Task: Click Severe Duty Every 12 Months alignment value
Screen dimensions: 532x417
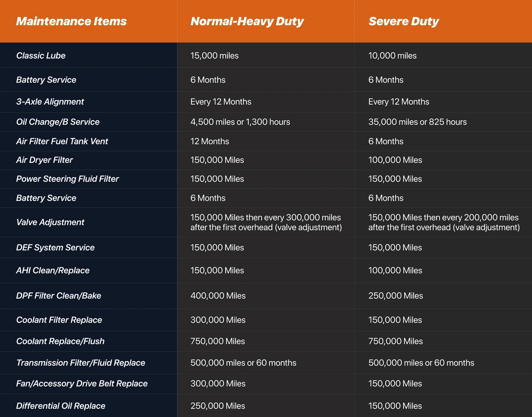Action: tap(399, 102)
